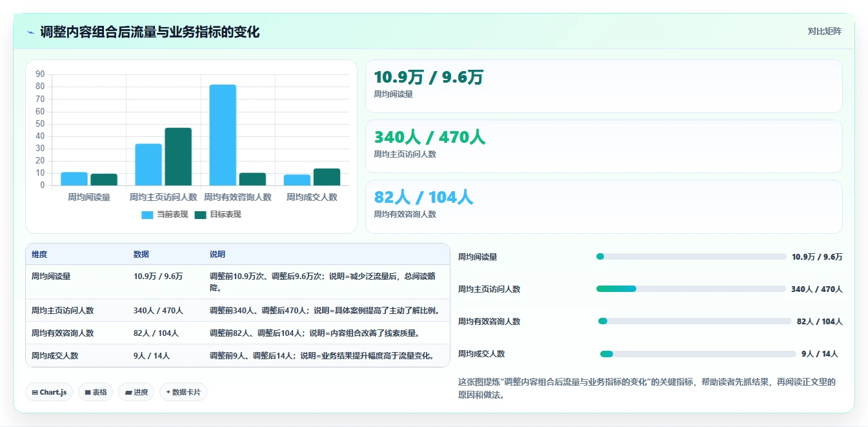The height and width of the screenshot is (427, 868).
Task: Click the 周均成交人数 progress bar
Action: point(698,353)
